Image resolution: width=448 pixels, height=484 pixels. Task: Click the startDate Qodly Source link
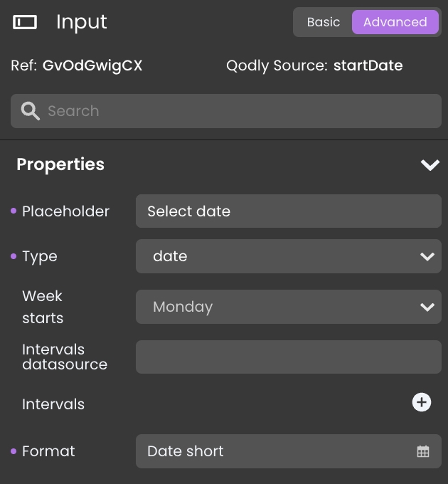click(x=368, y=65)
